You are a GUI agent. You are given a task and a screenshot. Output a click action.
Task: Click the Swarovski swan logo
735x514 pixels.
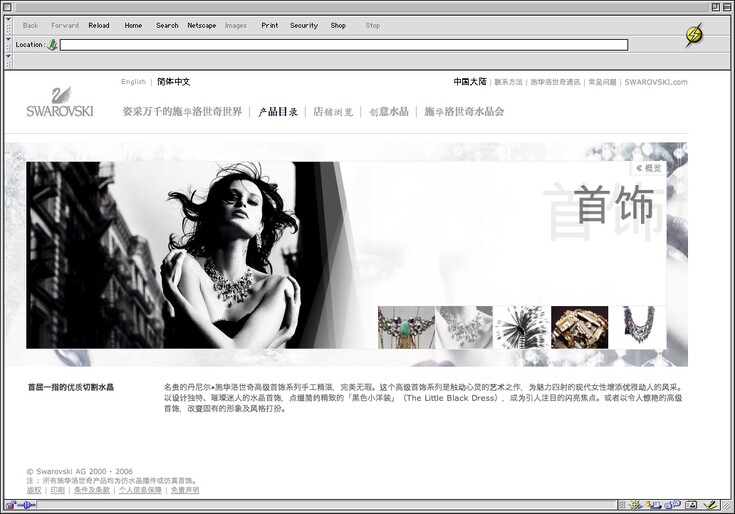tap(60, 102)
